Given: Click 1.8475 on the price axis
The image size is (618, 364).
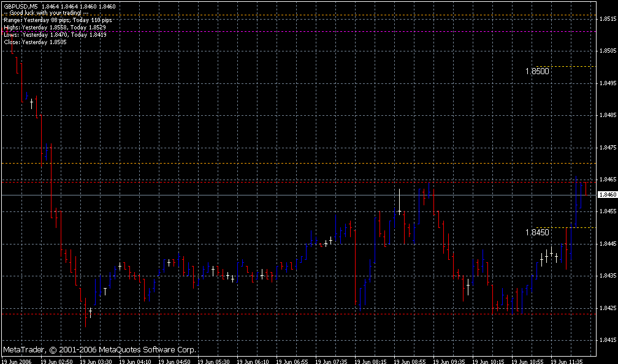Looking at the screenshot, I should click(608, 147).
